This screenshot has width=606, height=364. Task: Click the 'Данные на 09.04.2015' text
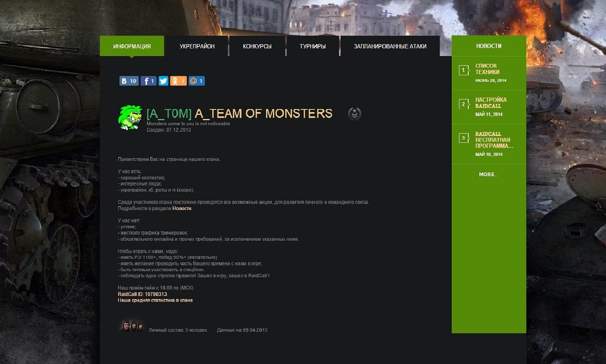click(x=242, y=330)
